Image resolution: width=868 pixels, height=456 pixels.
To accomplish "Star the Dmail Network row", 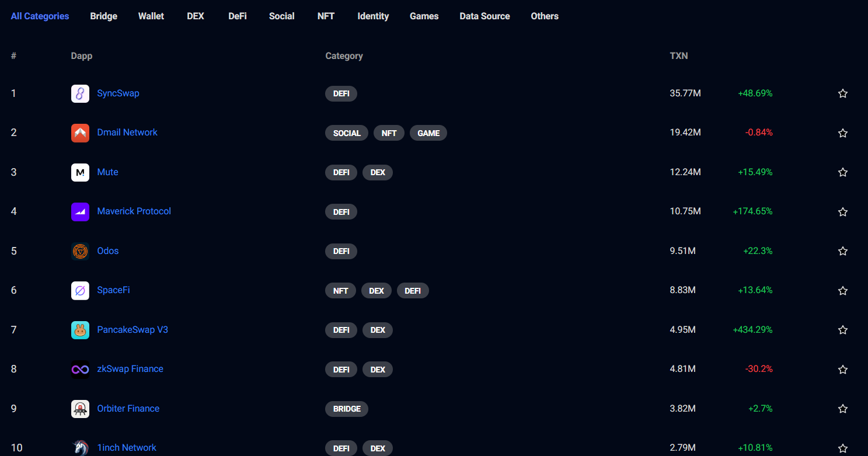I will pyautogui.click(x=842, y=133).
